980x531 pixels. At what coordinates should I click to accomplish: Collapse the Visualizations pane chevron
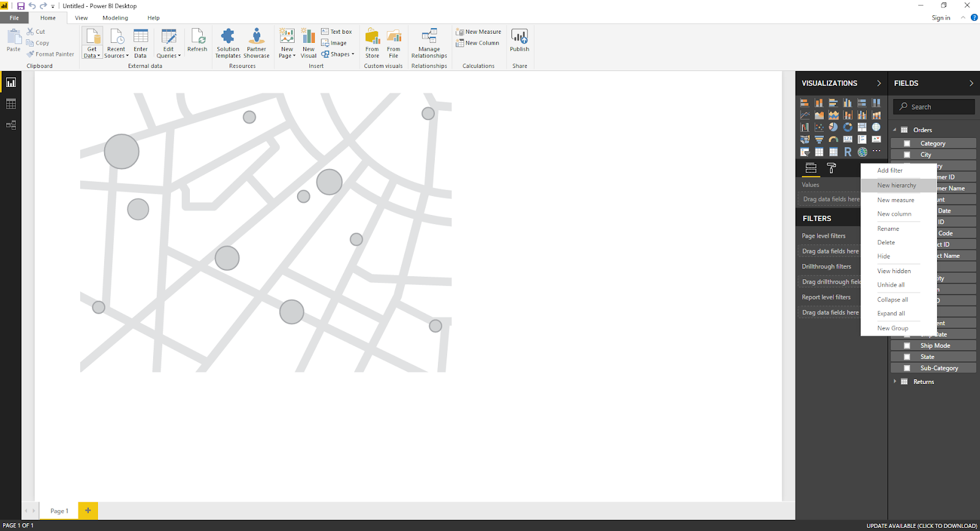879,83
